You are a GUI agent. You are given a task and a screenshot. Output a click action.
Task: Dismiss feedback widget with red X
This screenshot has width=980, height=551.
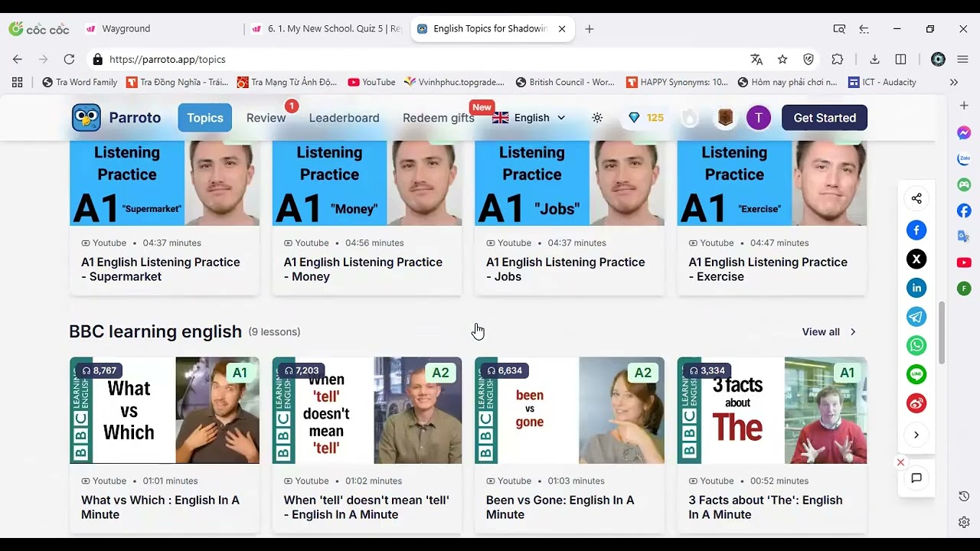click(900, 462)
